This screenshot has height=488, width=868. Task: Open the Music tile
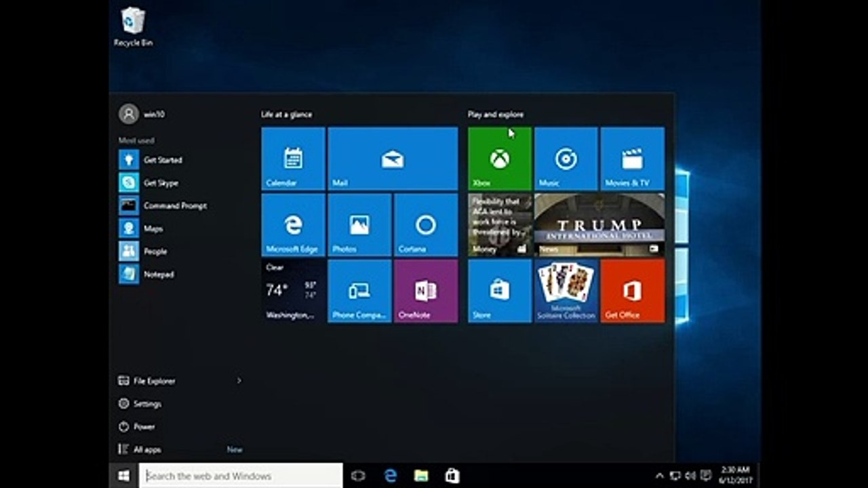click(x=566, y=159)
